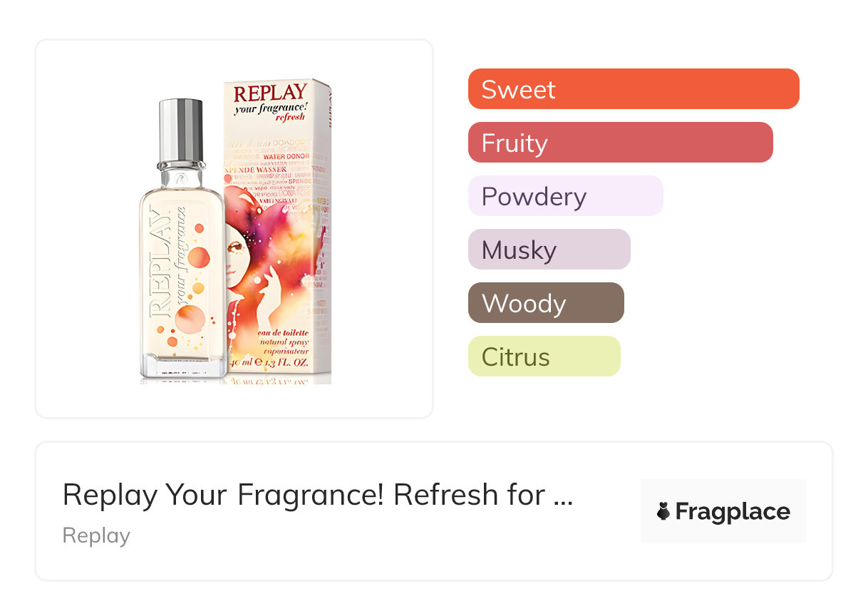Click the 'refresh' script text on box
The image size is (868, 616).
point(290,118)
